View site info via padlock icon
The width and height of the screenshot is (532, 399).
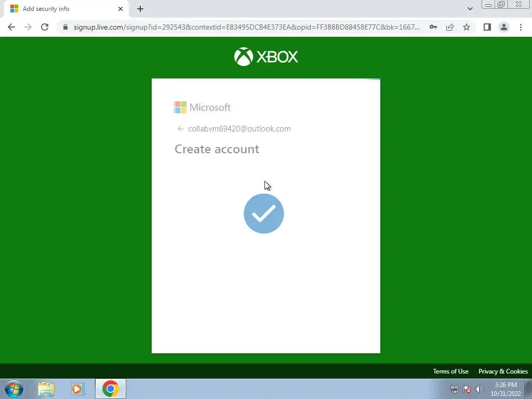pos(65,27)
